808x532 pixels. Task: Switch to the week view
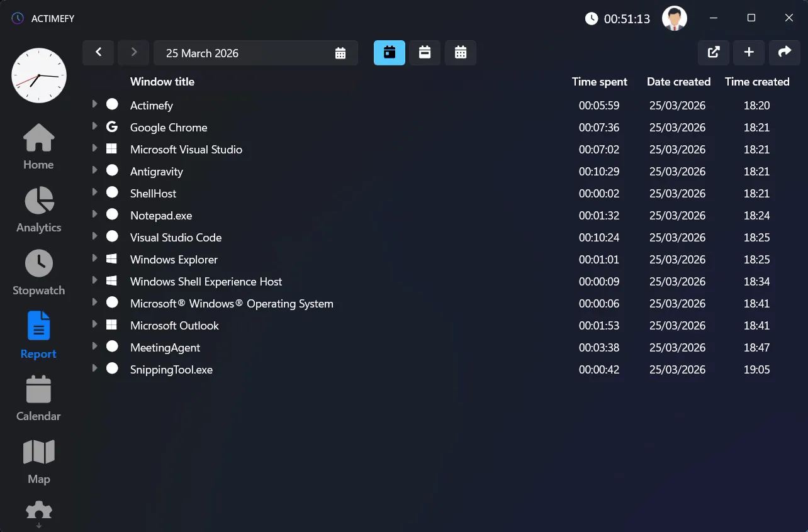coord(425,53)
